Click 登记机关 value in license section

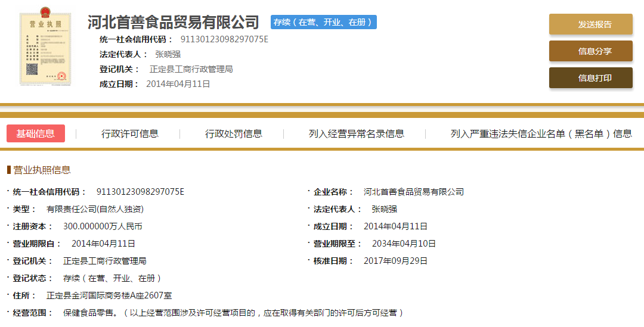click(105, 261)
